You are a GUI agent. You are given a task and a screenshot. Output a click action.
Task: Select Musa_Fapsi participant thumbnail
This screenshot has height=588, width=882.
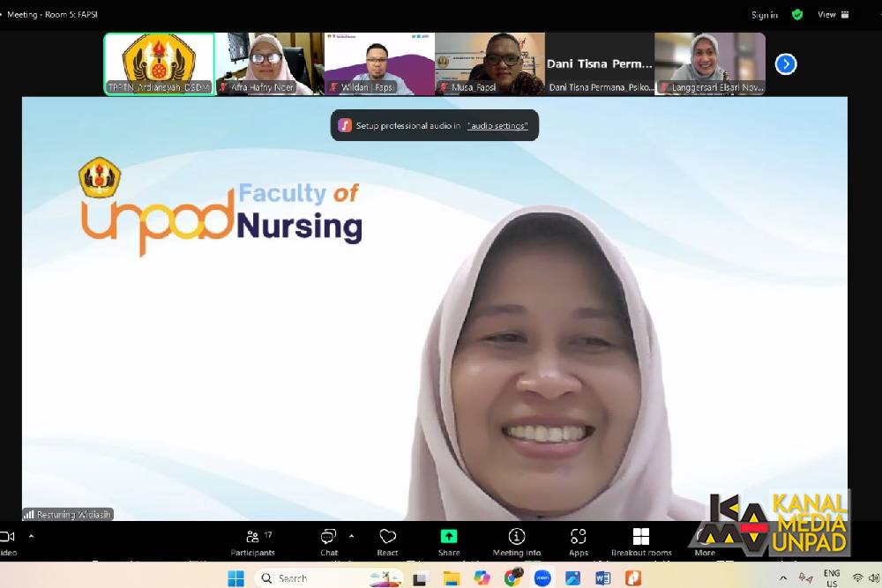pos(490,63)
